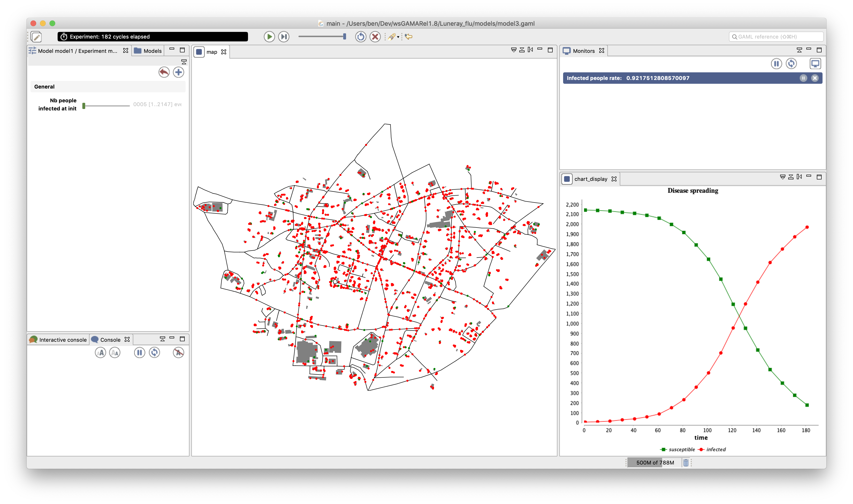Image resolution: width=853 pixels, height=504 pixels.
Task: Click the close icon on infected rate monitor
Action: tap(815, 78)
